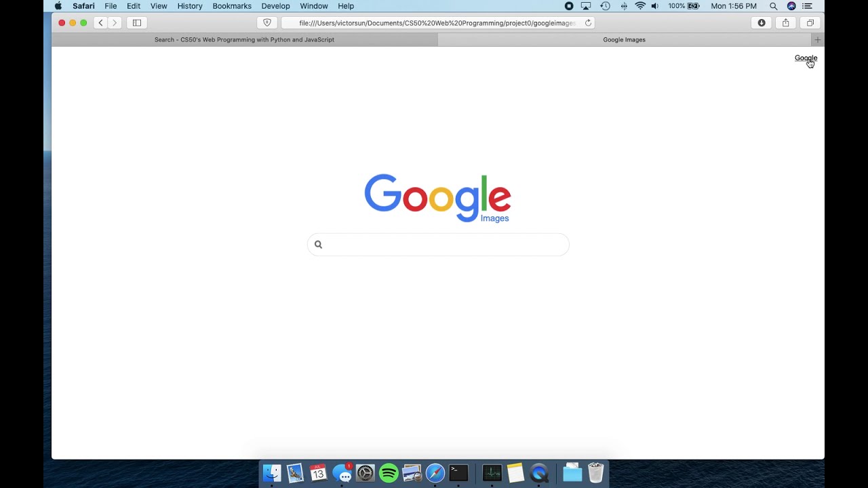Image resolution: width=868 pixels, height=488 pixels.
Task: Open Messages with unread badge in Dock
Action: 342,472
